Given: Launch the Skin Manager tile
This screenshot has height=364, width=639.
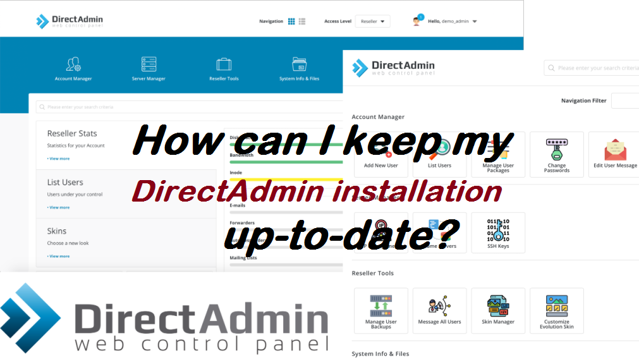Looking at the screenshot, I should 498,310.
